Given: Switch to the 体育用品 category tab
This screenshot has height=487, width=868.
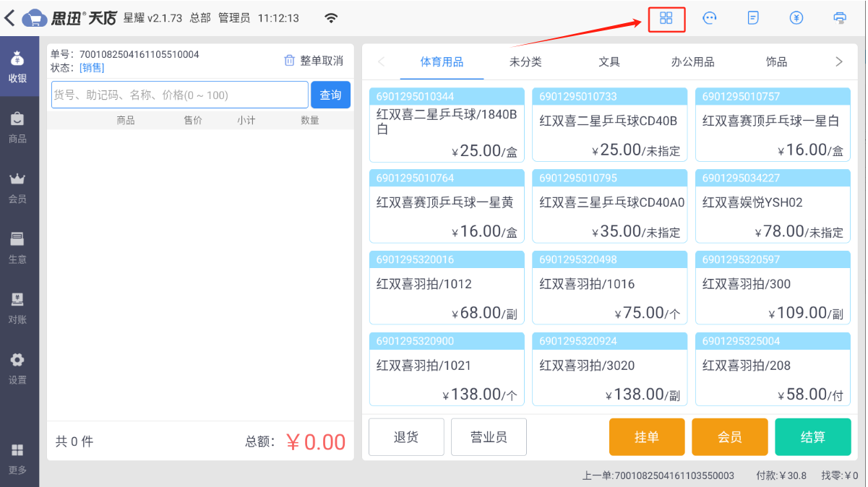Looking at the screenshot, I should coord(442,62).
